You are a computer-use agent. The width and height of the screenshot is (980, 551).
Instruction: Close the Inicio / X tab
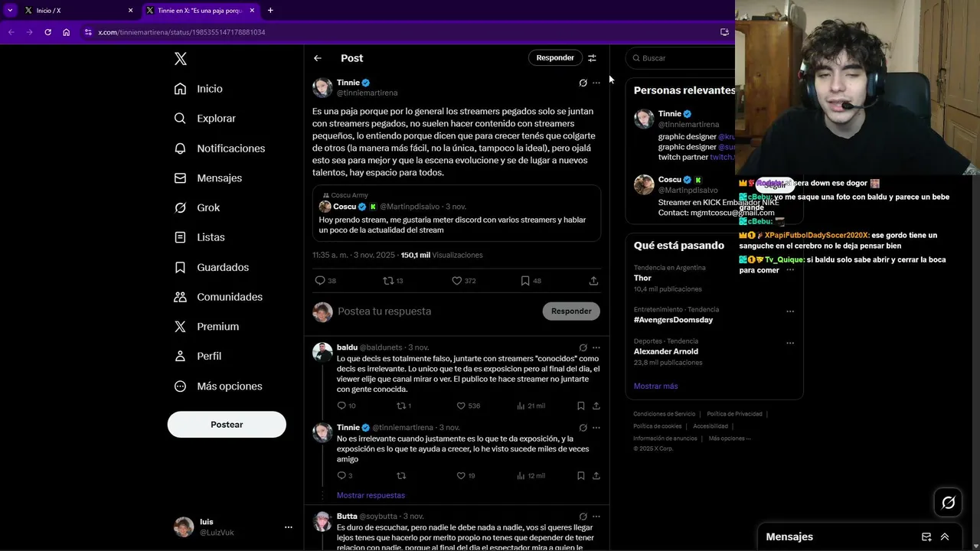coord(130,11)
